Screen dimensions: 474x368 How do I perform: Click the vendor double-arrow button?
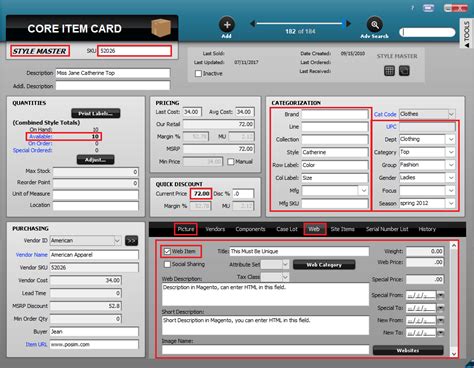[x=131, y=241]
